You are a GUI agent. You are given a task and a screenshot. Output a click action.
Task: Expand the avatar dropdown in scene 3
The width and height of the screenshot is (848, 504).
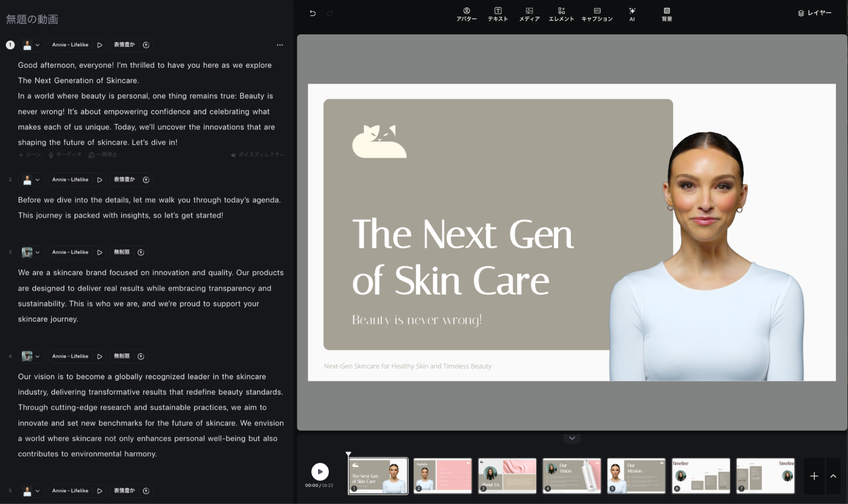37,252
